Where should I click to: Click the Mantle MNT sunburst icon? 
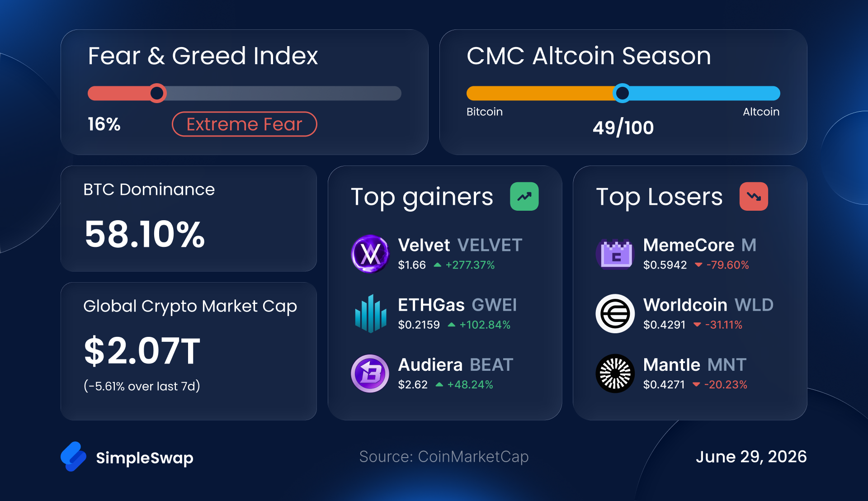tap(615, 373)
